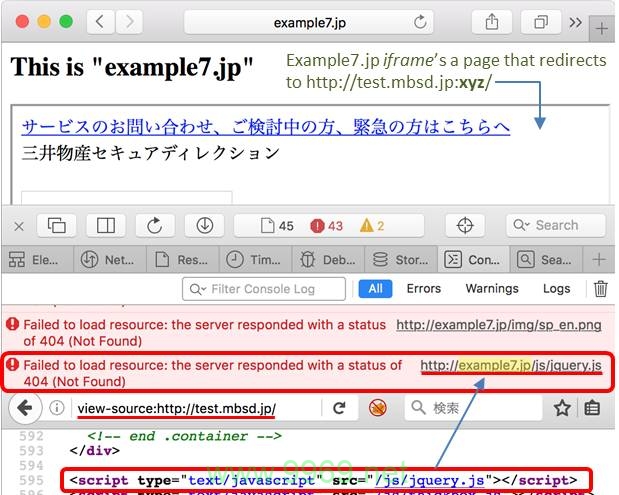
Task: Show Firefox bookmarks list
Action: pos(592,408)
